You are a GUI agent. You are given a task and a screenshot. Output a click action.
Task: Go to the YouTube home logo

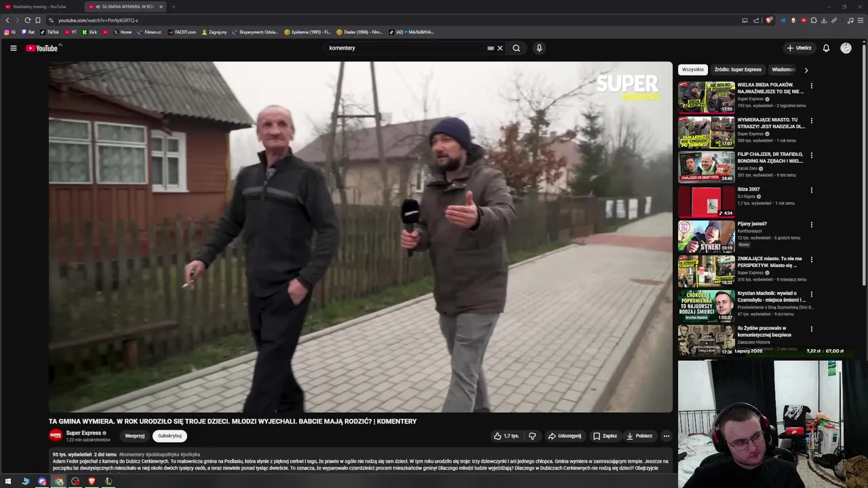point(42,48)
